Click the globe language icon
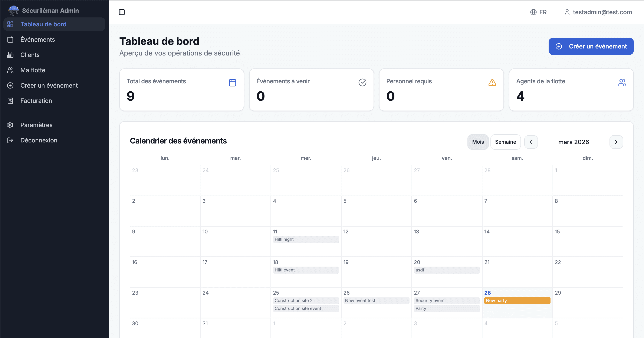 [533, 12]
